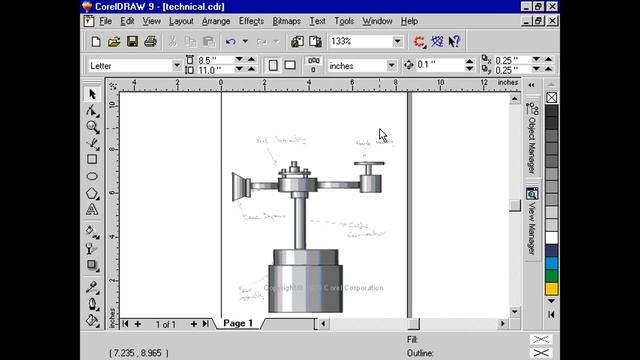Go to last page button
Image resolution: width=640 pixels, height=360 pixels.
[205, 324]
